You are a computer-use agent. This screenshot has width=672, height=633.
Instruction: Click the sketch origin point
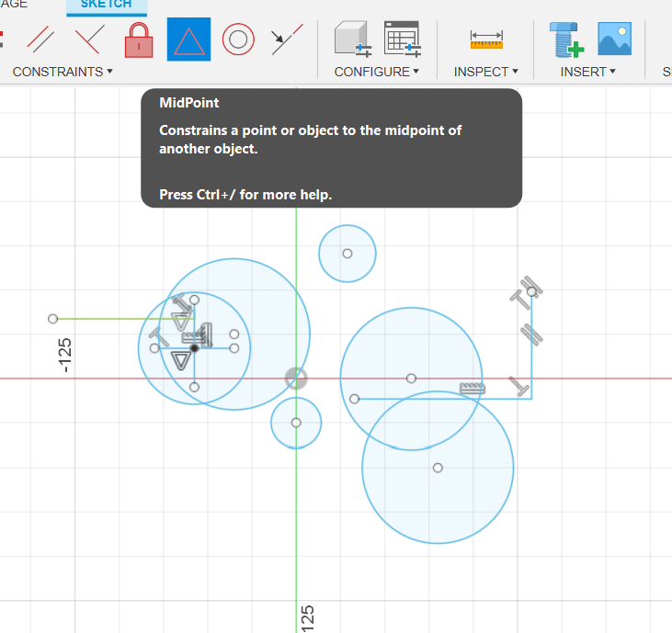point(296,379)
